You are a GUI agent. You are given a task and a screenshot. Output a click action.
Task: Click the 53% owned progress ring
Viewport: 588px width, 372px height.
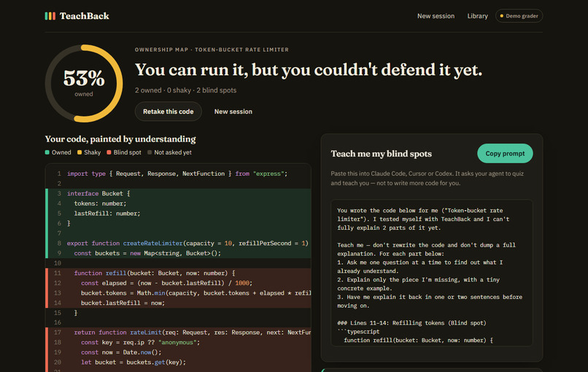pyautogui.click(x=84, y=83)
